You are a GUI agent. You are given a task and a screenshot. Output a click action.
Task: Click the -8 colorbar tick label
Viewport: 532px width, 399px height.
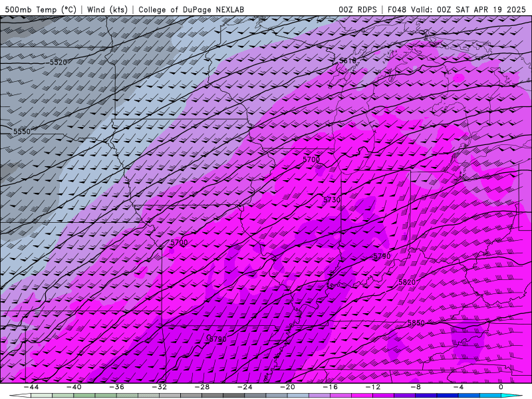[416, 387]
